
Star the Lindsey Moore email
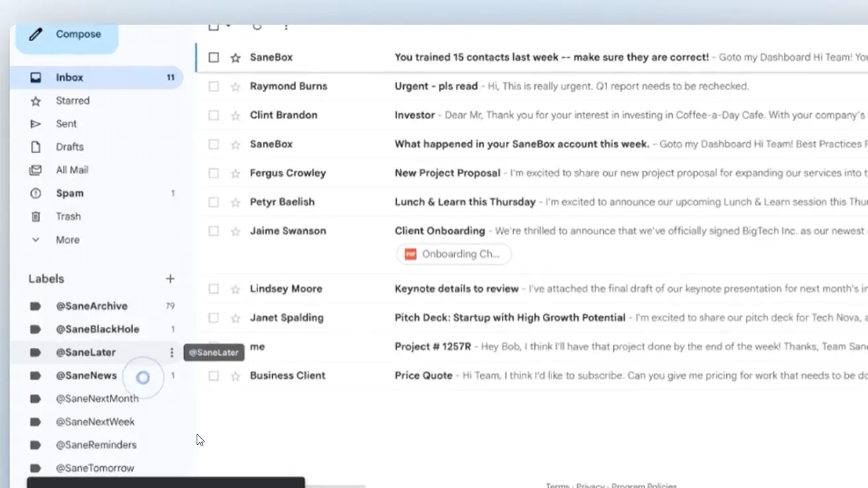point(235,289)
